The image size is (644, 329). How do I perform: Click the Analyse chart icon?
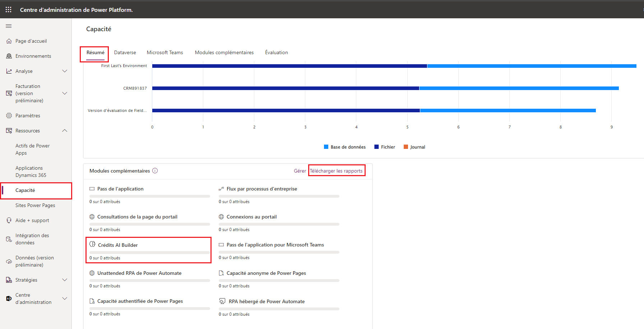[x=9, y=71]
